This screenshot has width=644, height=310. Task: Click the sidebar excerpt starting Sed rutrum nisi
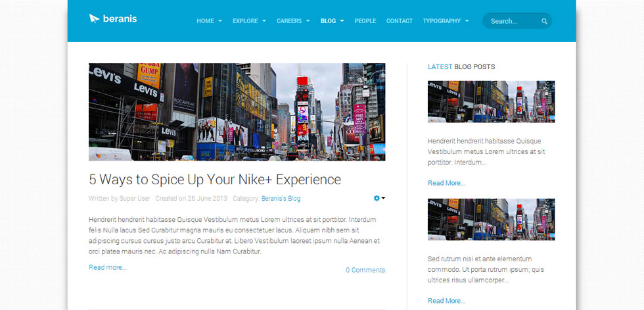coord(486,270)
